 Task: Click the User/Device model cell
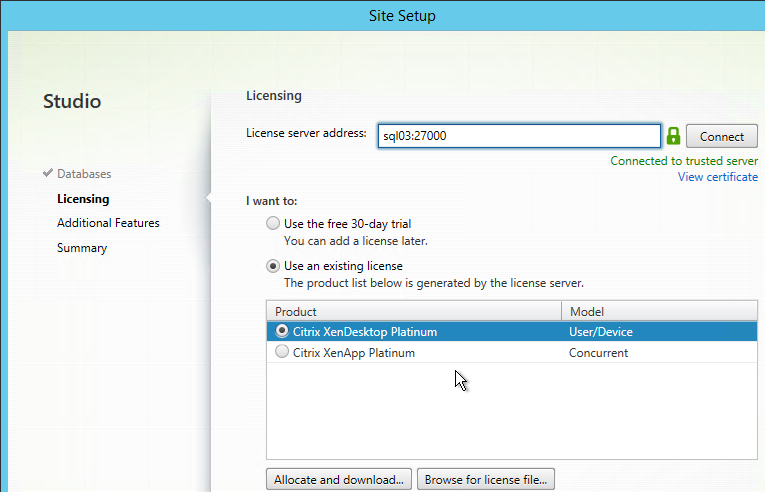[x=601, y=332]
